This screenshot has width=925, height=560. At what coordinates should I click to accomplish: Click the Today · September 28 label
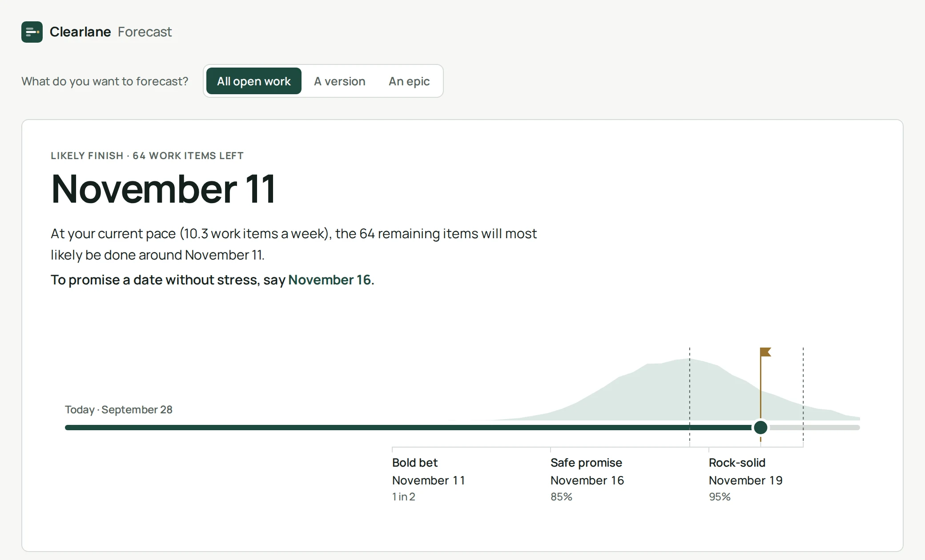(119, 409)
